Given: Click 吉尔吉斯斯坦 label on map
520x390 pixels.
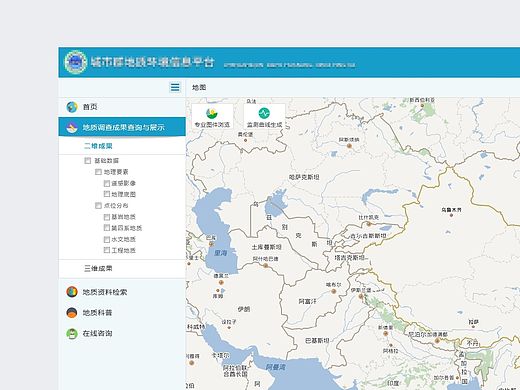Looking at the screenshot, I should click(x=368, y=236).
